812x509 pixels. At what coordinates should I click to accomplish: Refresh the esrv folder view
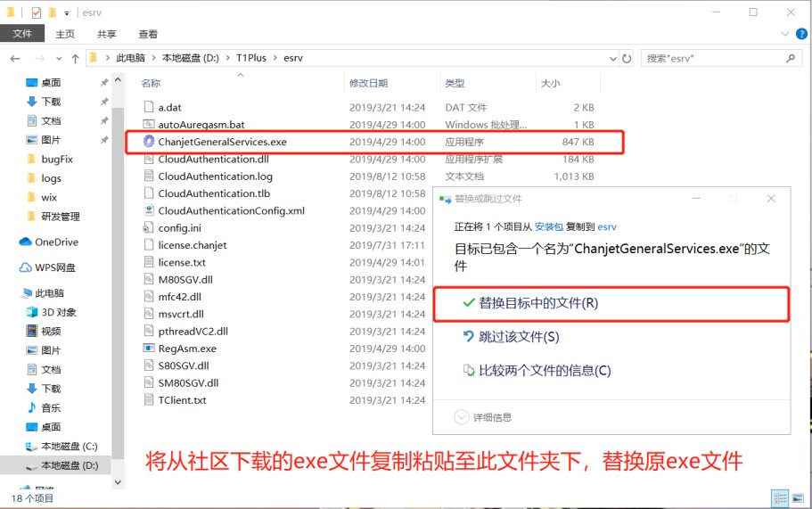(x=627, y=59)
